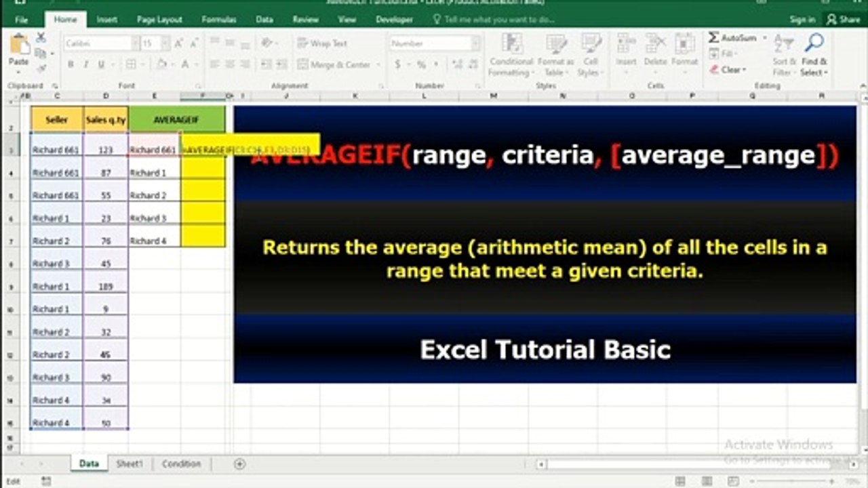
Task: Switch to the Formulas tab
Action: 219,20
